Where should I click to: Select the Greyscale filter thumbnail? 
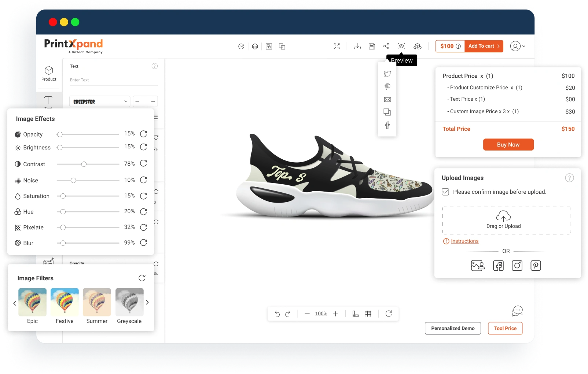click(129, 302)
